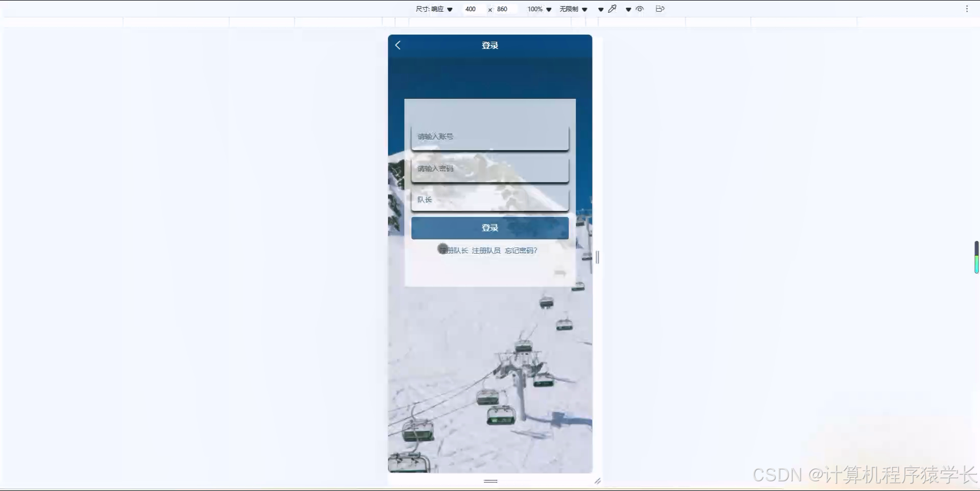
Task: Open dropdown arrow left of eyedropper icon
Action: click(601, 9)
